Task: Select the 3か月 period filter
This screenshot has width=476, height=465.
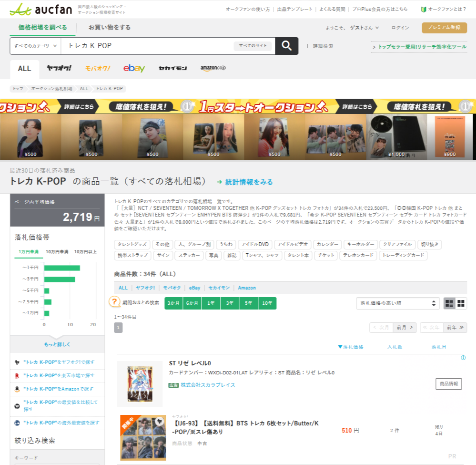Action: click(x=173, y=303)
